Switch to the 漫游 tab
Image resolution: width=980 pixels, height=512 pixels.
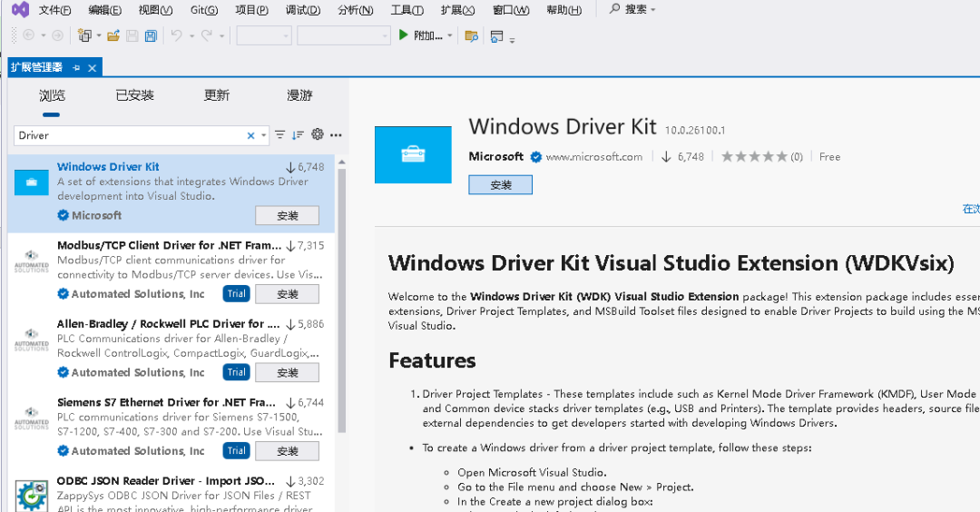point(299,95)
